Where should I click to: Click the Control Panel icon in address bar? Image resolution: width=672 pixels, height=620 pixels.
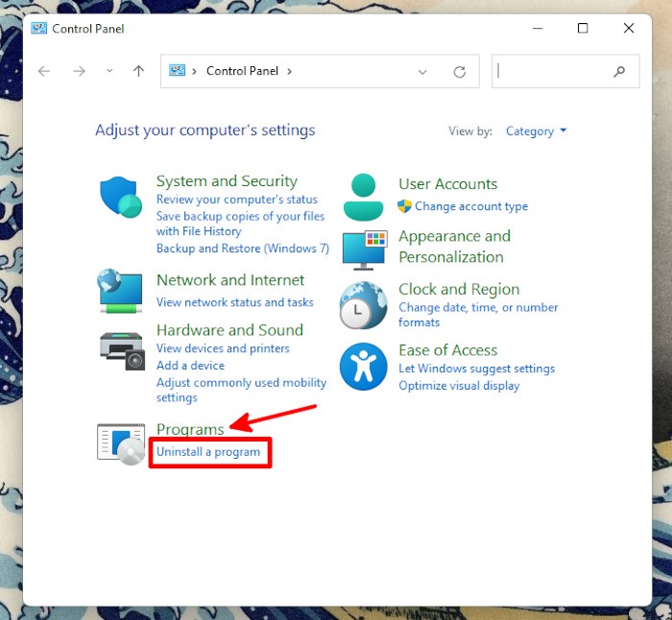(x=177, y=70)
